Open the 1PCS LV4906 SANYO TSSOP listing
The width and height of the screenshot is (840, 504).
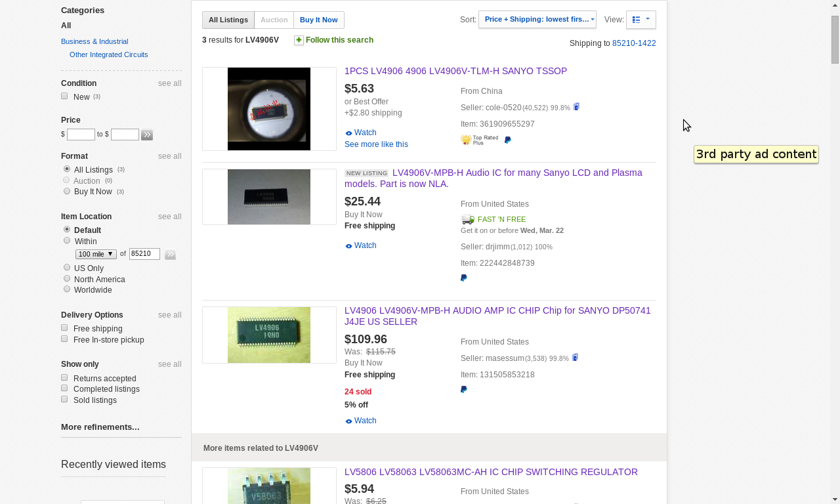point(455,71)
